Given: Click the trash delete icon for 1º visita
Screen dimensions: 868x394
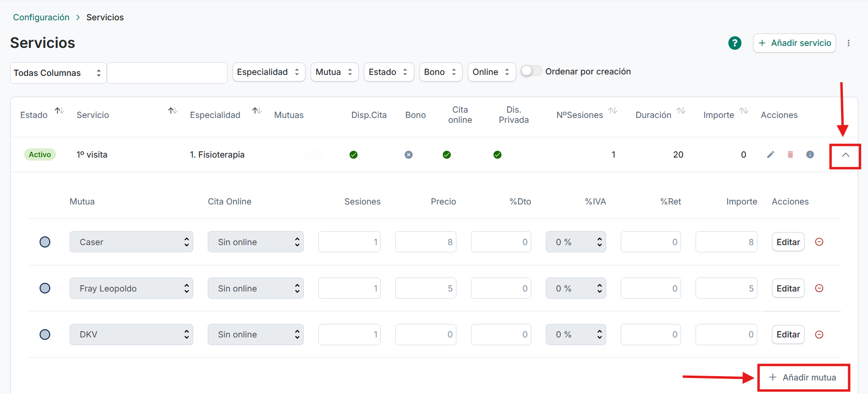Looking at the screenshot, I should (x=790, y=155).
